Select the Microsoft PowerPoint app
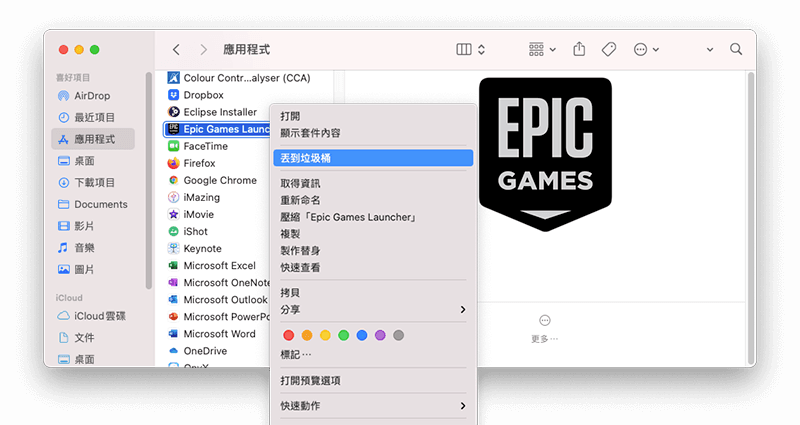Image resolution: width=800 pixels, height=425 pixels. (218, 317)
